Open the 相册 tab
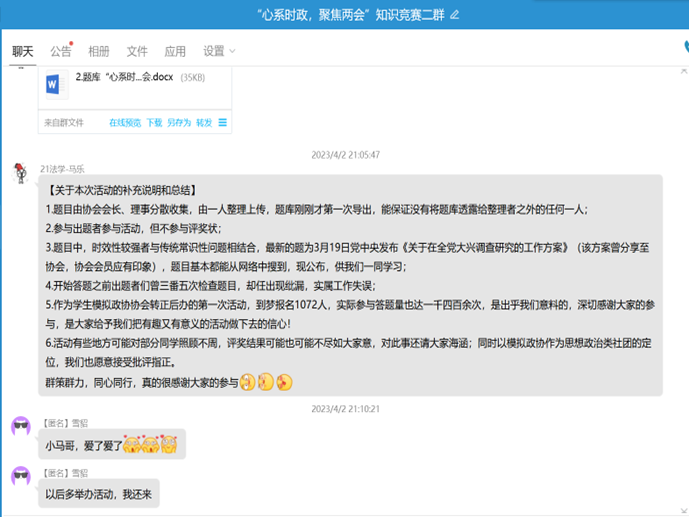Viewport: 689px width, 517px height. (98, 51)
